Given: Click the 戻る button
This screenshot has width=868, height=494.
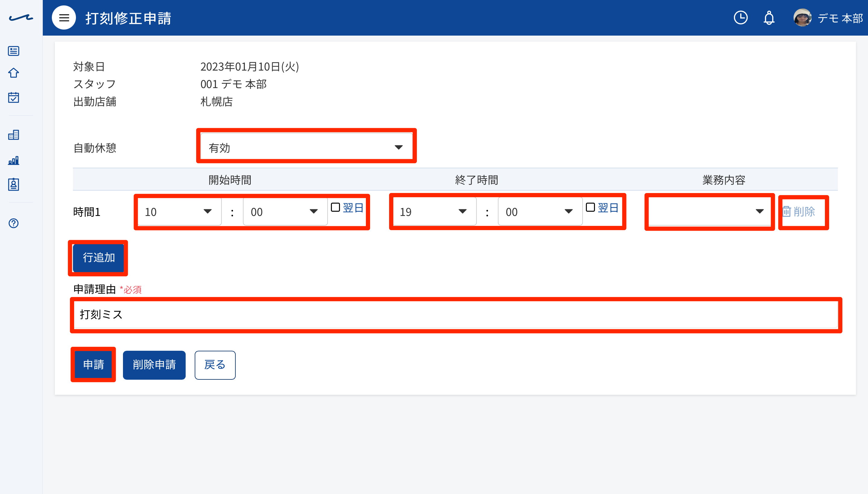Looking at the screenshot, I should tap(215, 365).
